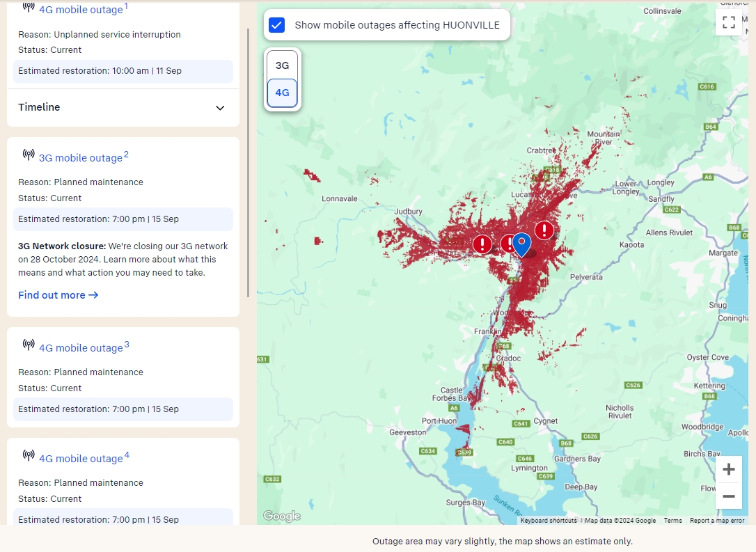Click Keyboard shortcuts on the map footer
Image resolution: width=756 pixels, height=552 pixels.
point(547,520)
